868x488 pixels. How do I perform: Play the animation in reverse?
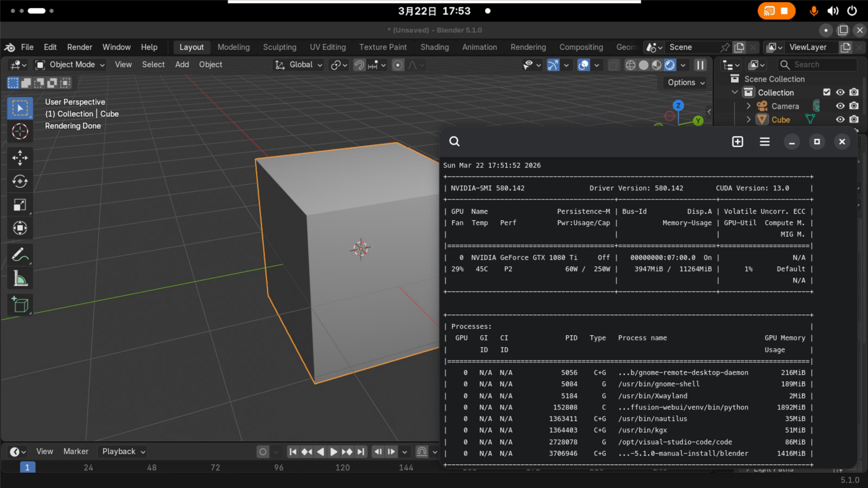tap(320, 452)
